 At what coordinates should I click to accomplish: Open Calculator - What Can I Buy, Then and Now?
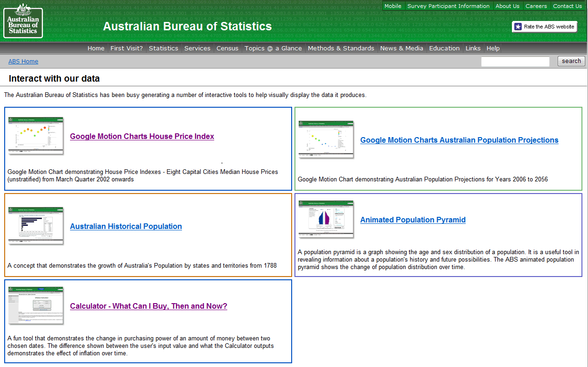pyautogui.click(x=148, y=306)
